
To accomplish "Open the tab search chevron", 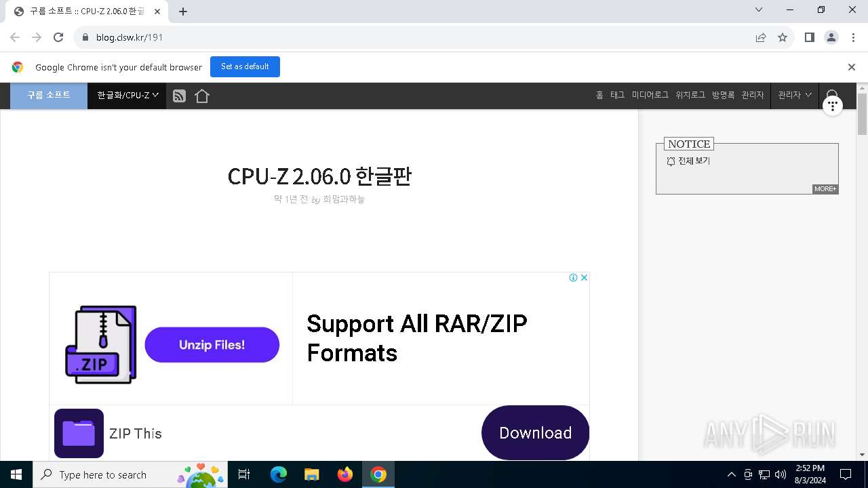I will [759, 10].
